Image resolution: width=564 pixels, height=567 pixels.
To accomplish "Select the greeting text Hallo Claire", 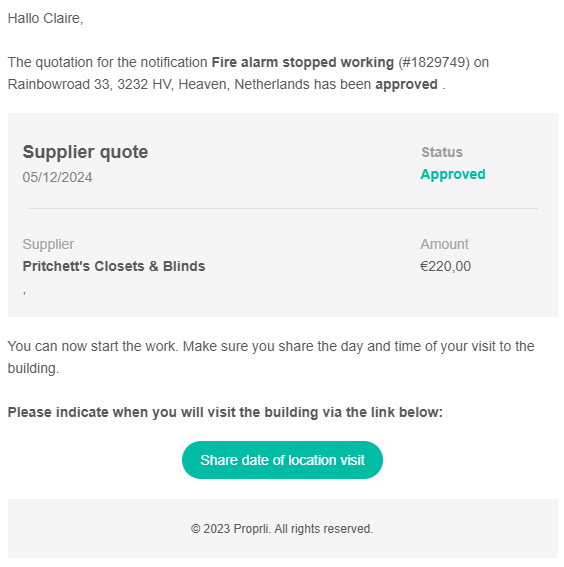I will [x=46, y=18].
